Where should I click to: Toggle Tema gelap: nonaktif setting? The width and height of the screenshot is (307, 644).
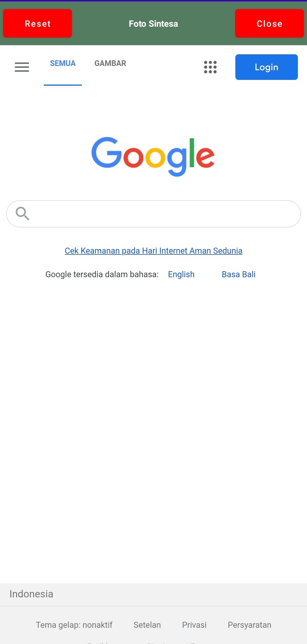(x=74, y=625)
